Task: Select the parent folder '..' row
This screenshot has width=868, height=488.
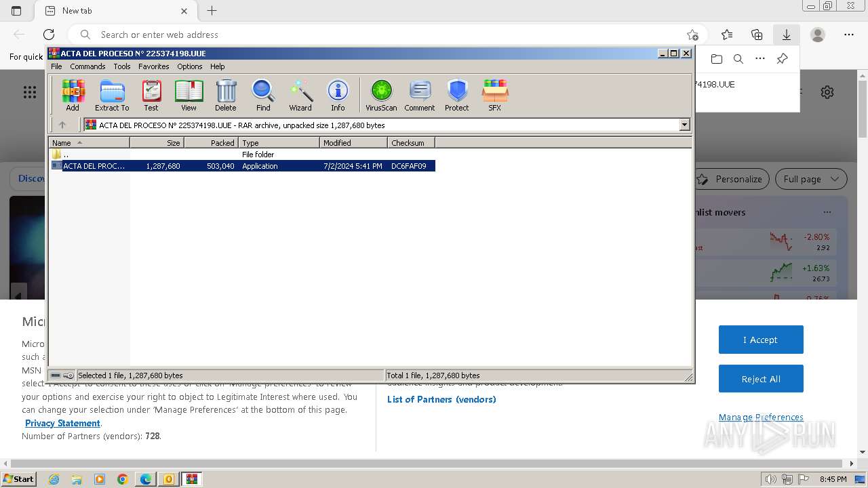Action: [x=242, y=155]
